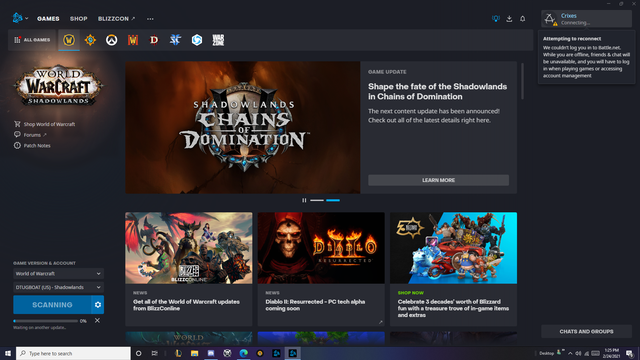Open Discord from the taskbar
The width and height of the screenshot is (640, 360).
click(x=211, y=353)
